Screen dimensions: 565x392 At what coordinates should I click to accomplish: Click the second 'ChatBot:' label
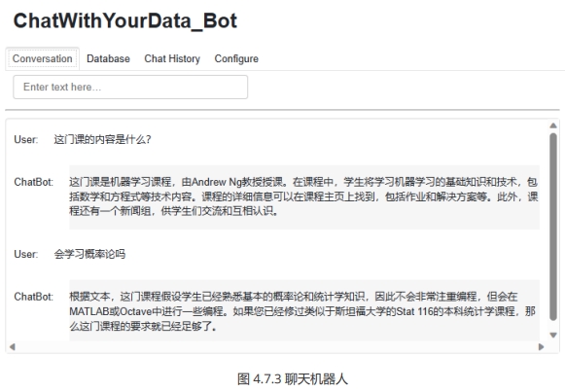click(x=33, y=297)
